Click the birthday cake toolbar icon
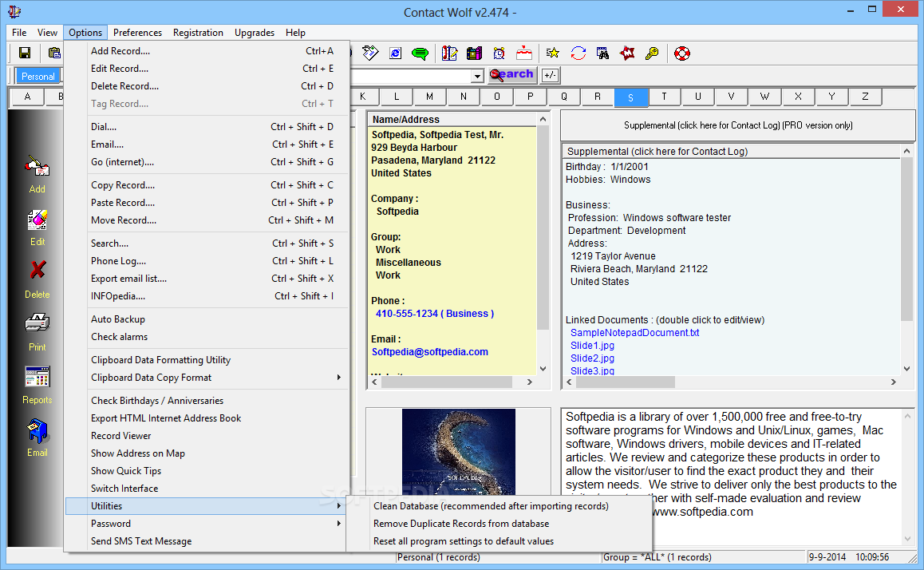924x570 pixels. (524, 53)
